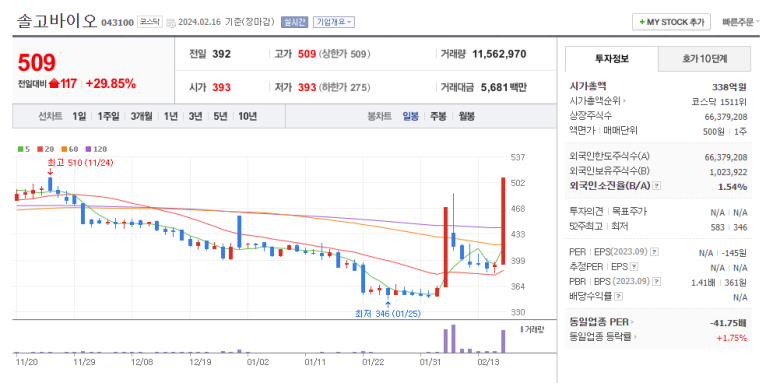
Task: Select the 10년 line chart period
Action: coord(247,117)
